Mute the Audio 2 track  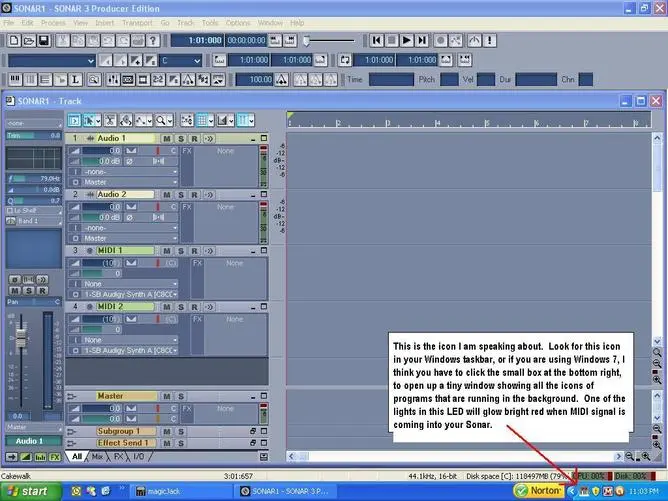coord(167,195)
